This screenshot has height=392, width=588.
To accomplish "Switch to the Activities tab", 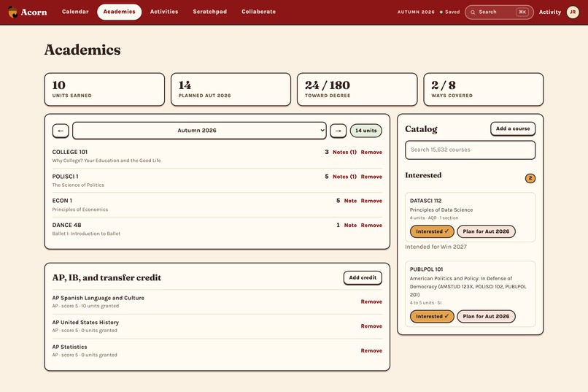I will (164, 12).
